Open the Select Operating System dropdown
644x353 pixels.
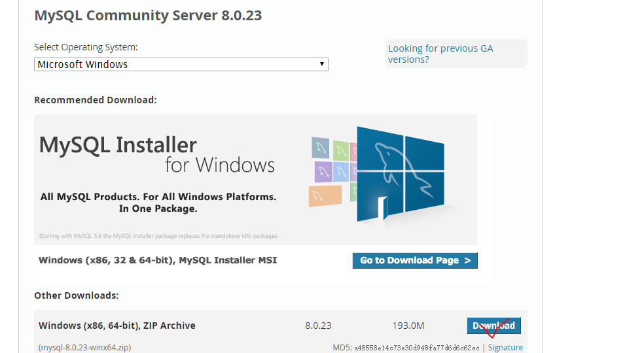(x=181, y=65)
